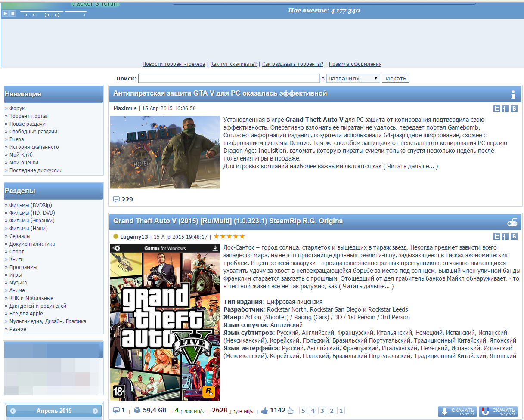Share Maximus news post on Twitter
This screenshot has width=524, height=420.
497,108
